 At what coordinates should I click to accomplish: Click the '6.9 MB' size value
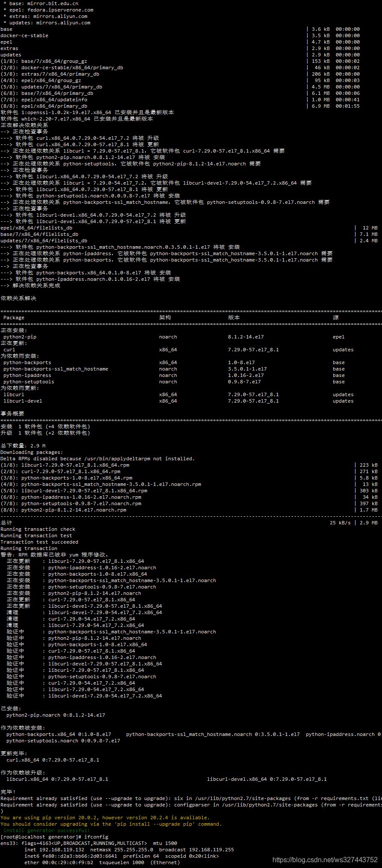coord(320,106)
